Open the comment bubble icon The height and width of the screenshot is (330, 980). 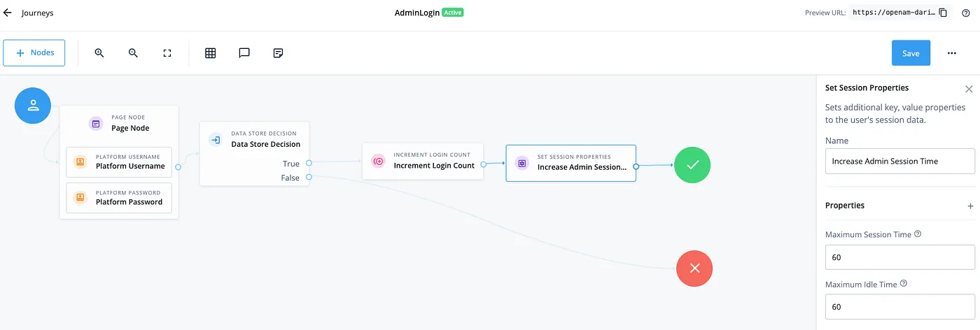(244, 52)
